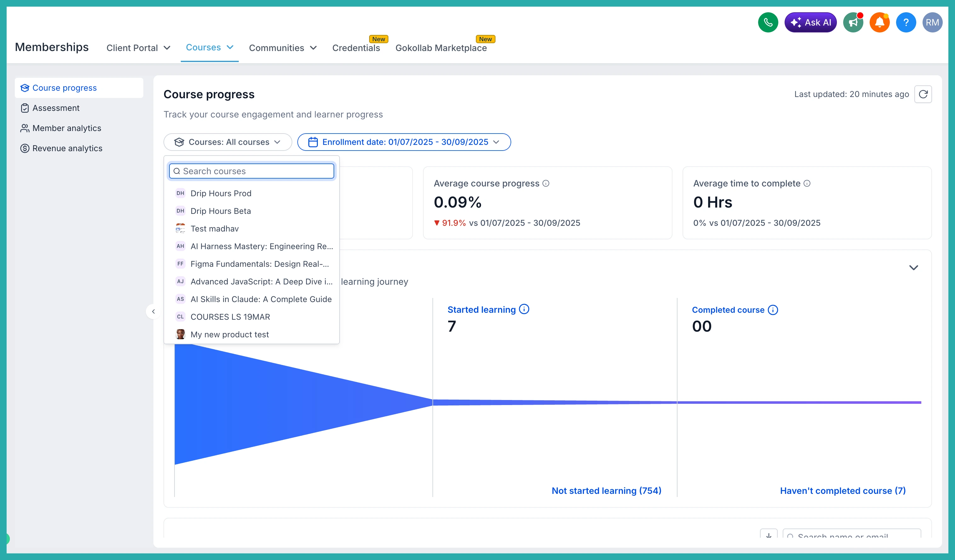Refresh the course progress data
The height and width of the screenshot is (560, 955).
tap(923, 94)
